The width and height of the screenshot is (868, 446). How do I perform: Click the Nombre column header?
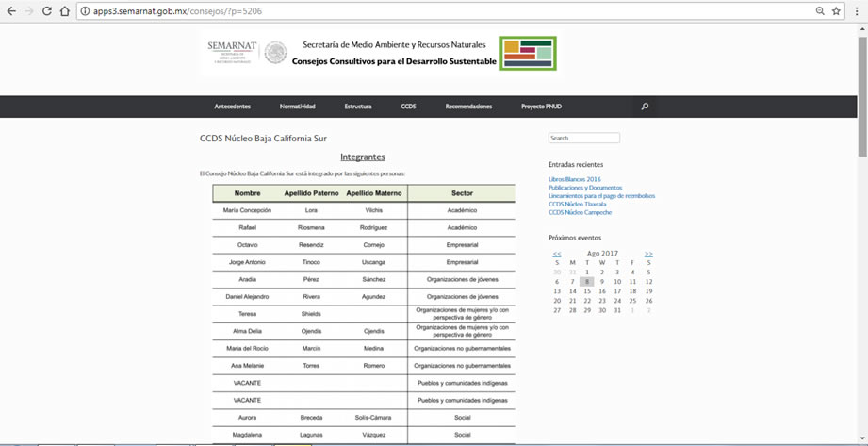[248, 193]
